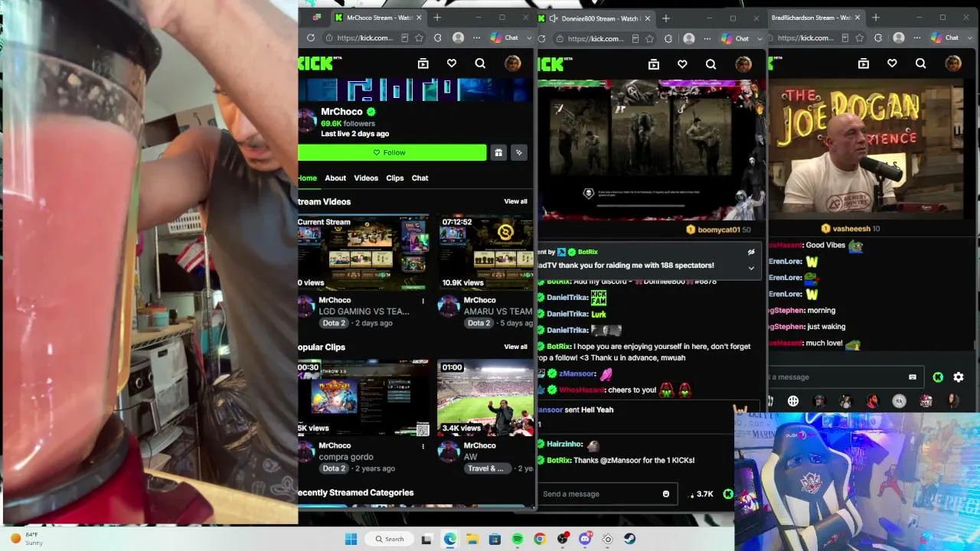
Task: Open the Following heart icon in MrChoco window
Action: (452, 64)
